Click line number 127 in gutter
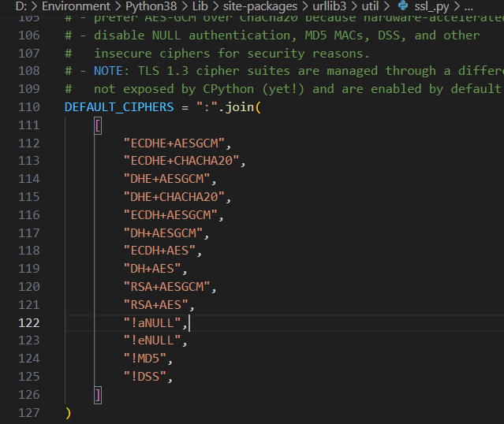This screenshot has width=504, height=424. point(29,413)
